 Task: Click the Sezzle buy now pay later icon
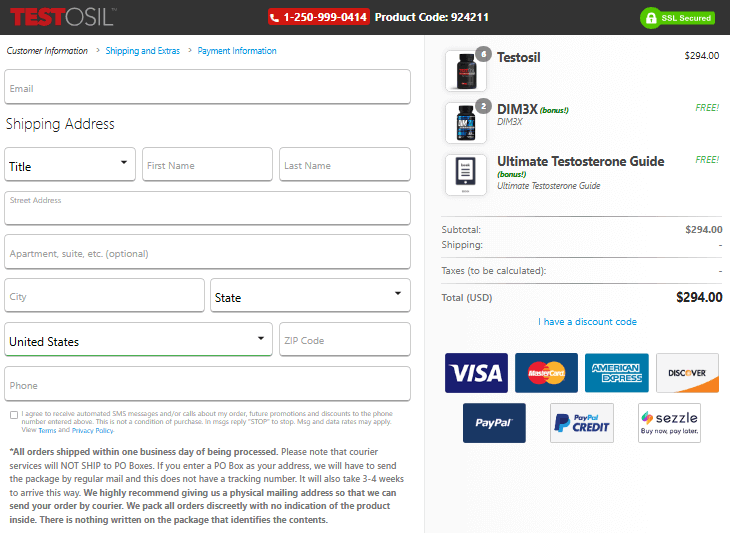[669, 423]
